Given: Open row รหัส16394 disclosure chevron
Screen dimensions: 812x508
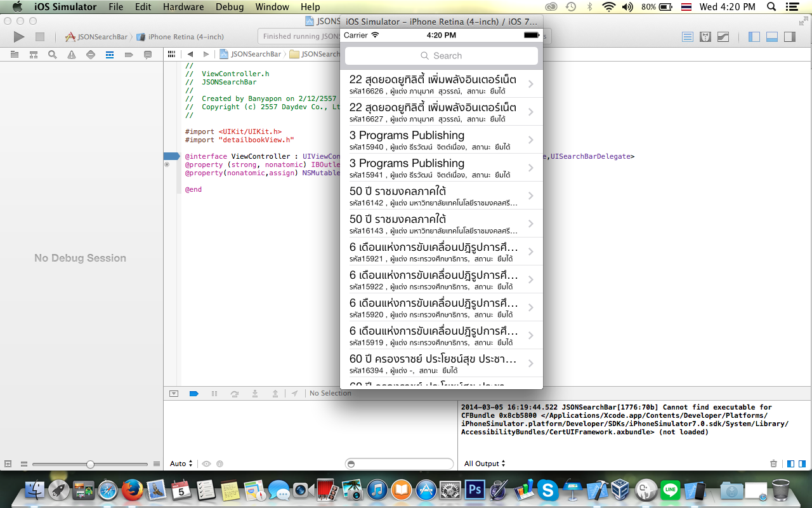Looking at the screenshot, I should tap(530, 363).
